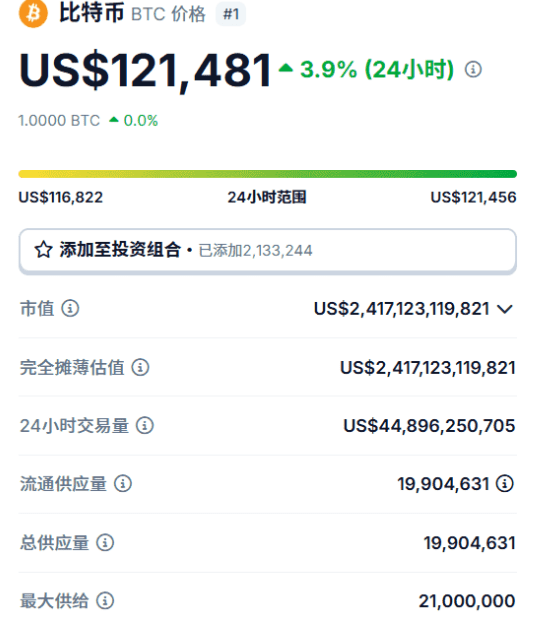
Task: Click info icon after 19,904,631 circulating value
Action: pyautogui.click(x=505, y=484)
